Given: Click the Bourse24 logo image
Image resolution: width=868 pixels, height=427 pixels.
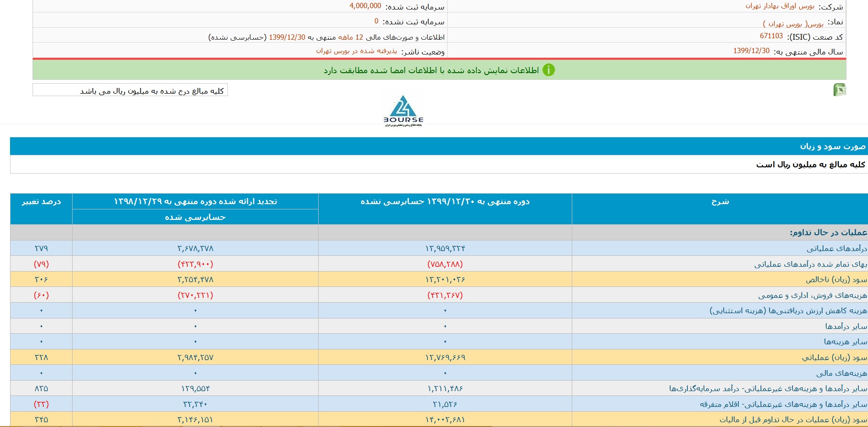Looking at the screenshot, I should tap(403, 111).
